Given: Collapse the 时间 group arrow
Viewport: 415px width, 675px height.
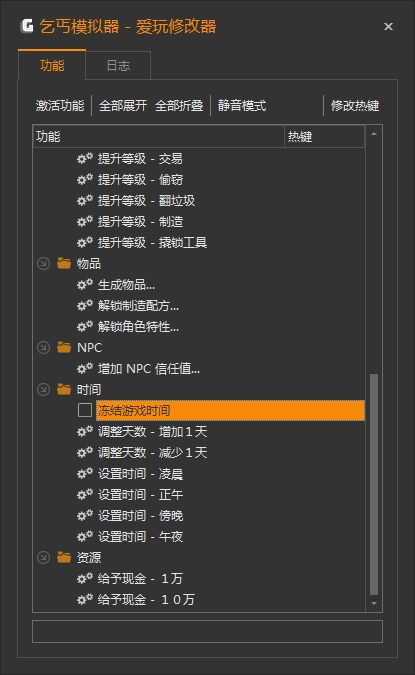Looking at the screenshot, I should tap(43, 390).
